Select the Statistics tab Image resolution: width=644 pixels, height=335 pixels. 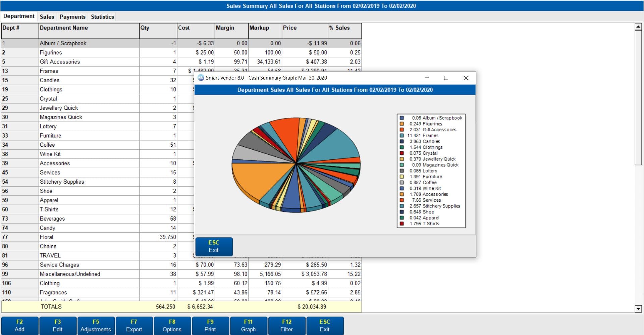click(102, 16)
